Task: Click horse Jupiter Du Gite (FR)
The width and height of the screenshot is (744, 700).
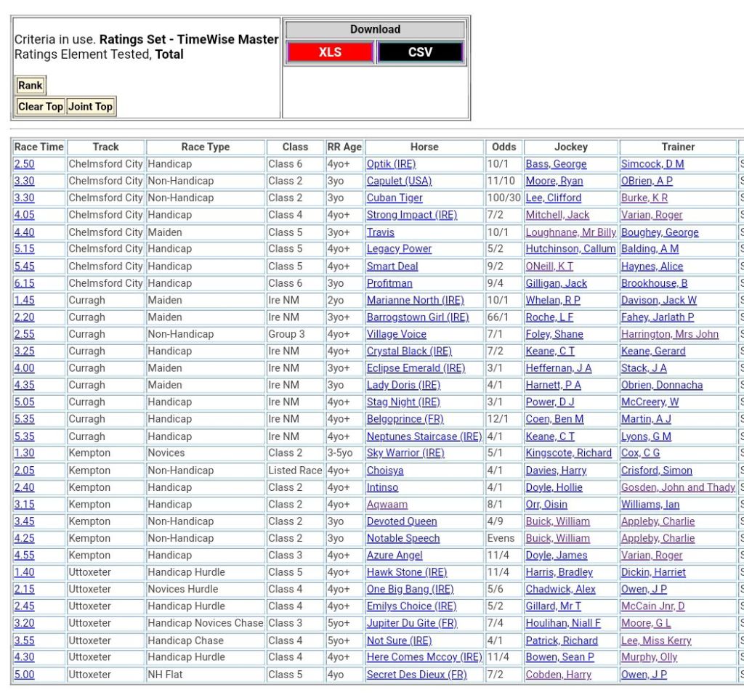Action: [x=411, y=623]
